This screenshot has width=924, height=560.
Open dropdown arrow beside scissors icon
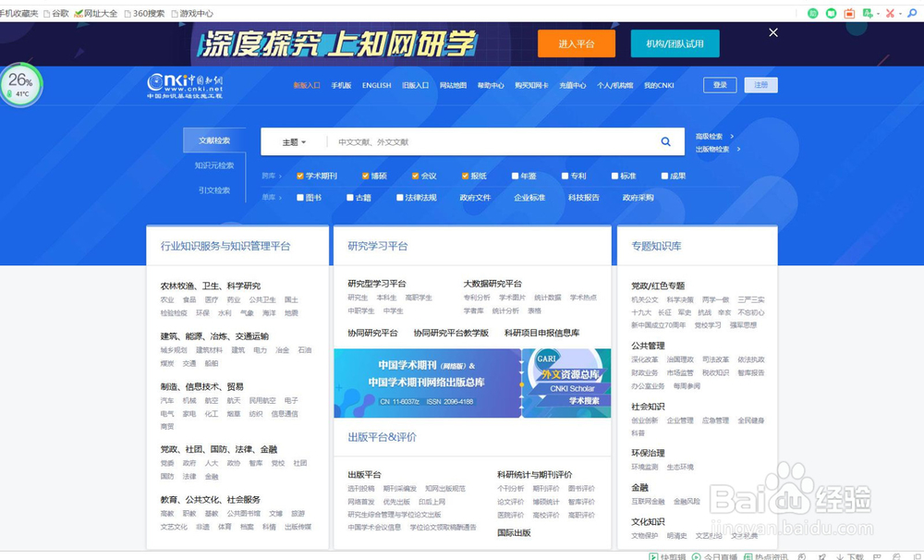[x=900, y=14]
